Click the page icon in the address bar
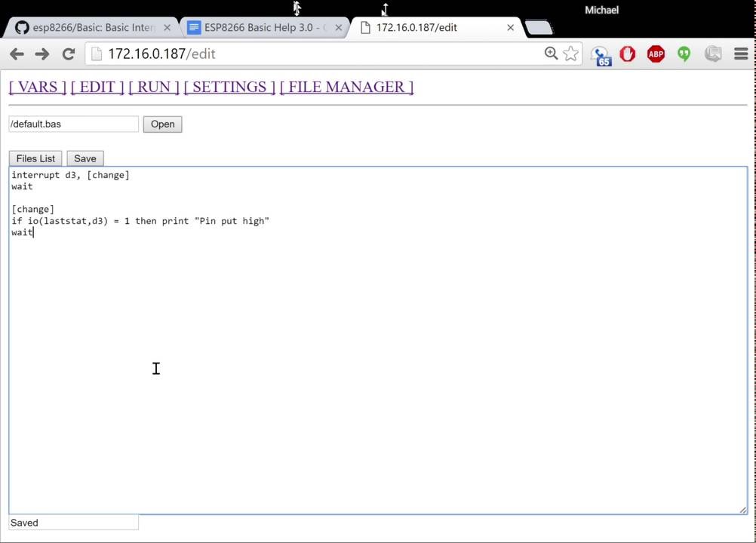756x543 pixels. coord(97,54)
